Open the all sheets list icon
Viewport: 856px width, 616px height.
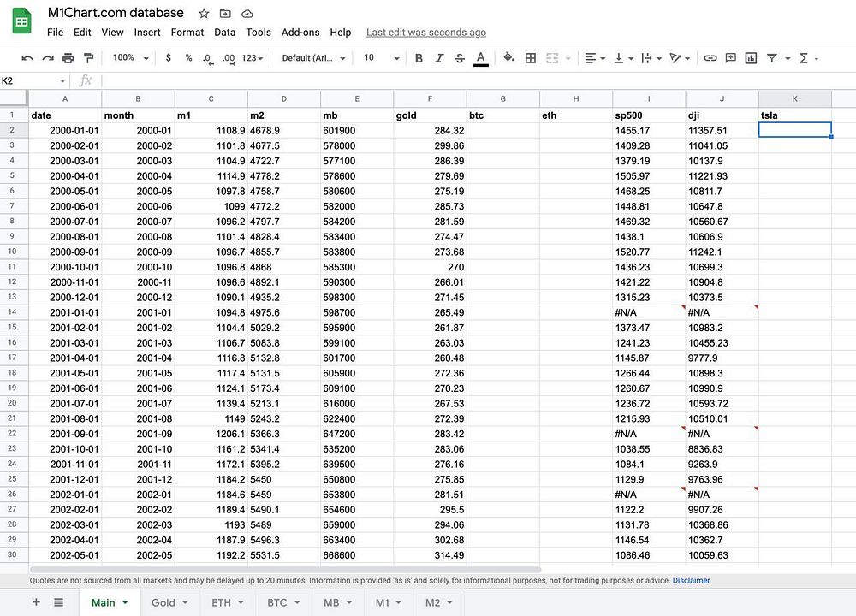(x=58, y=602)
